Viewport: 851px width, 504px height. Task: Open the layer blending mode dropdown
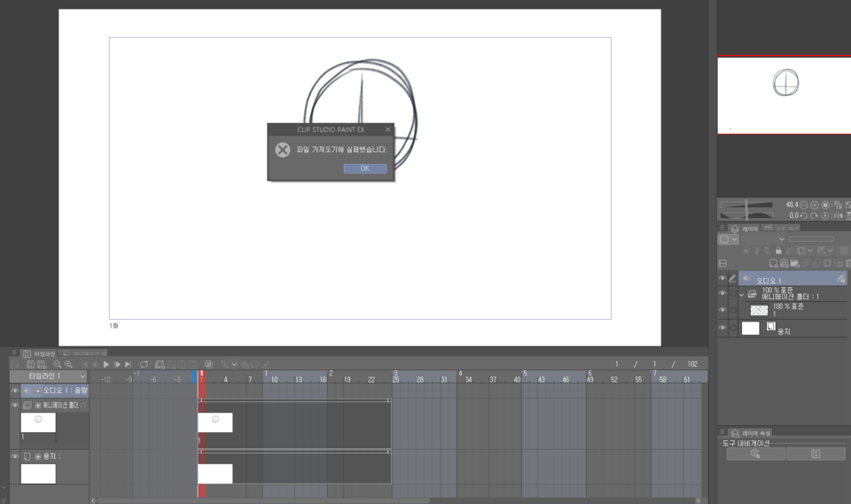(765, 239)
